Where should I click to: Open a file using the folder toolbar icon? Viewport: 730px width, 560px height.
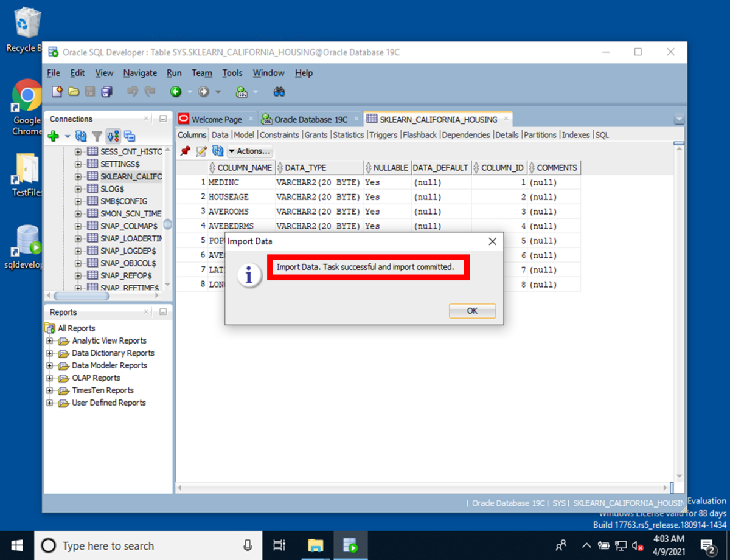tap(74, 92)
